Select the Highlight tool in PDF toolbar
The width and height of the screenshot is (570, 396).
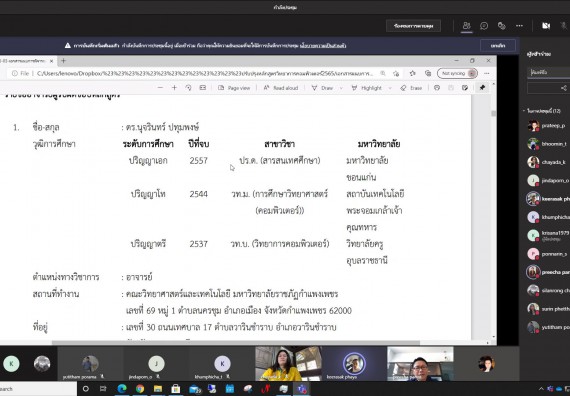pos(366,88)
